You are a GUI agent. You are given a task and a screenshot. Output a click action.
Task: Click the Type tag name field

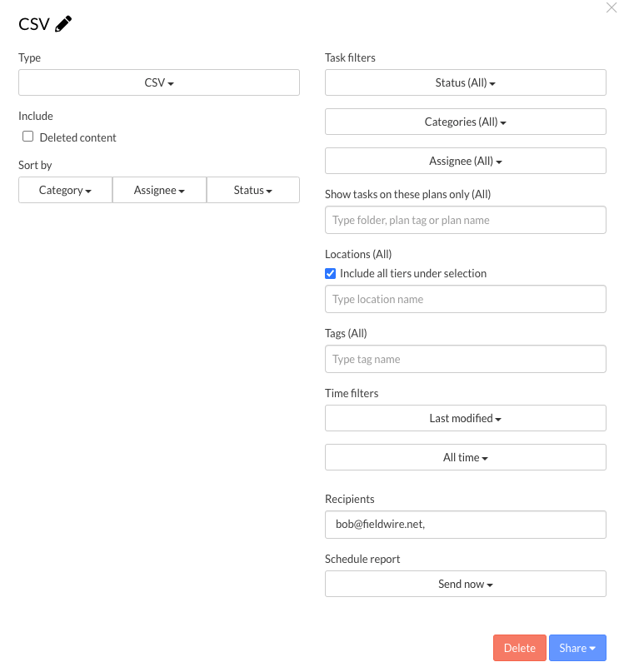[x=466, y=359]
